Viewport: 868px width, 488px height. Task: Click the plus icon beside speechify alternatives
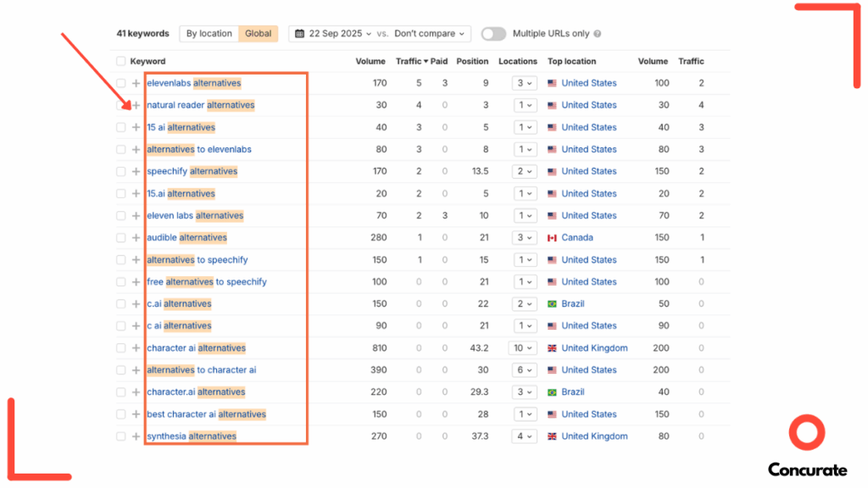click(136, 171)
